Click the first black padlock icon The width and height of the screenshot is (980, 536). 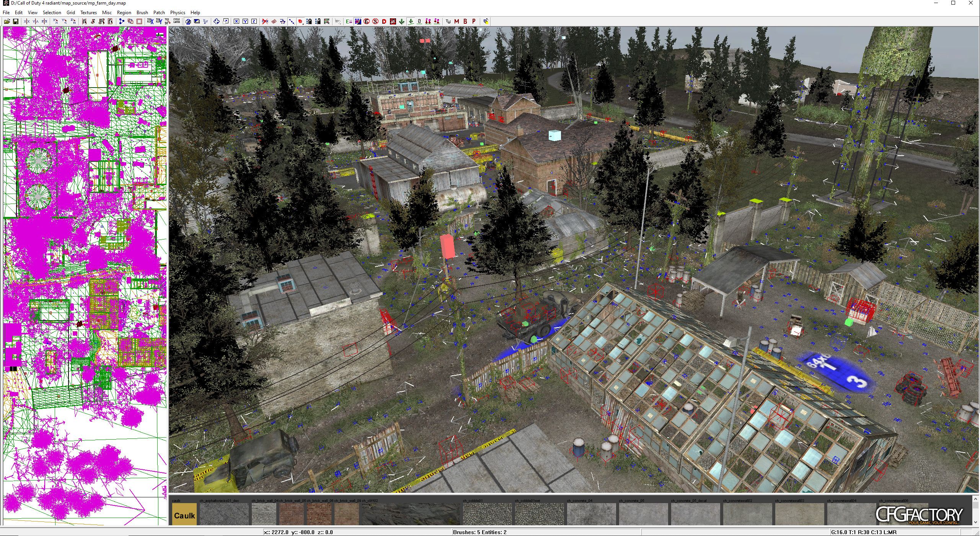[x=309, y=21]
